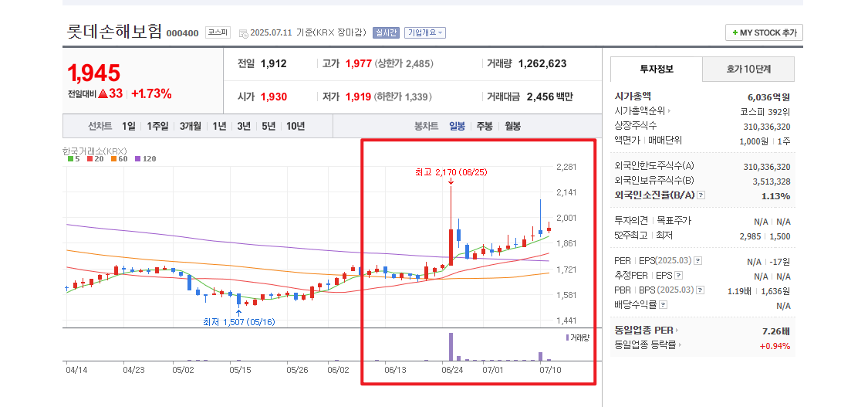This screenshot has width=868, height=407.
Task: Click the green 5-day moving average swatch
Action: [70, 159]
